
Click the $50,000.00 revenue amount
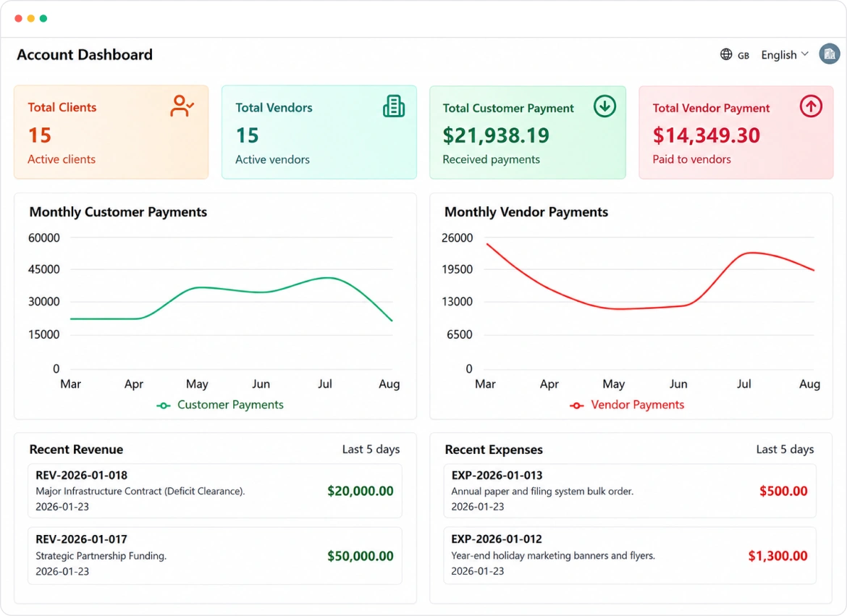[x=361, y=556]
